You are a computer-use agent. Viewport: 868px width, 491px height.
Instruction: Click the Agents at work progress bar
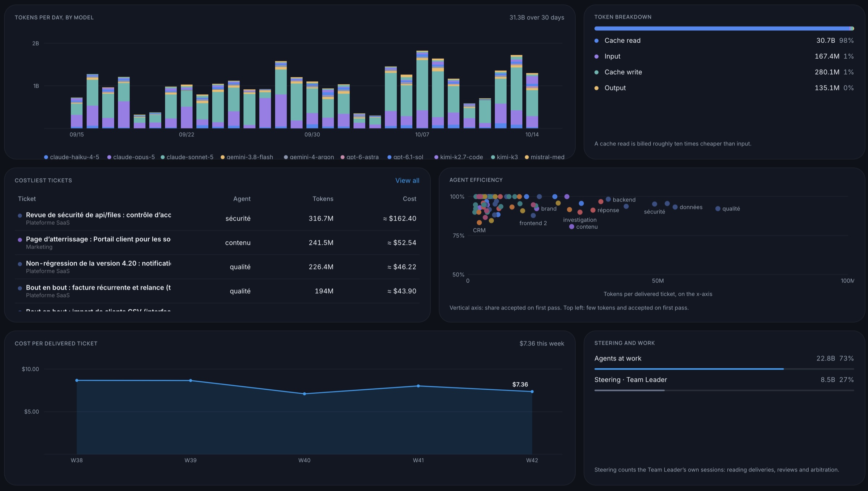pos(724,369)
